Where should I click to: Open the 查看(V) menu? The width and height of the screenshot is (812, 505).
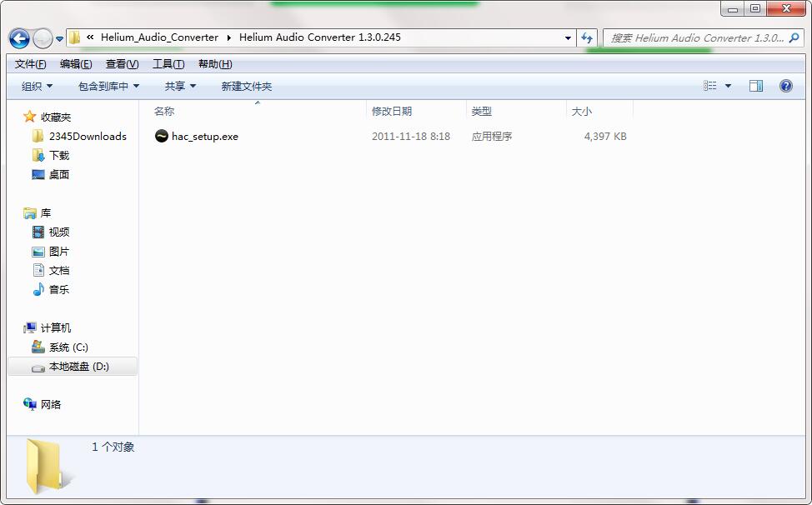coord(123,64)
